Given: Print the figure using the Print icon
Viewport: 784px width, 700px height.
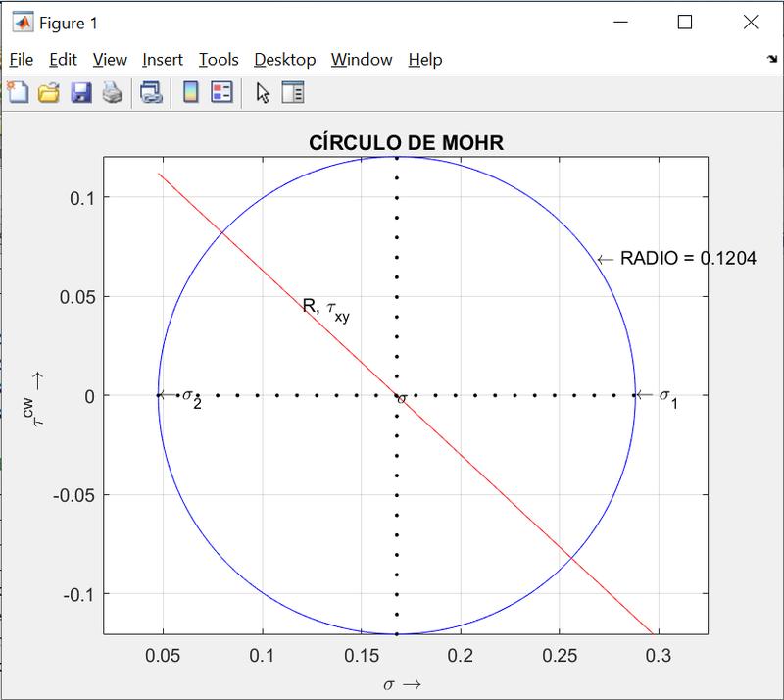Looking at the screenshot, I should [x=111, y=92].
